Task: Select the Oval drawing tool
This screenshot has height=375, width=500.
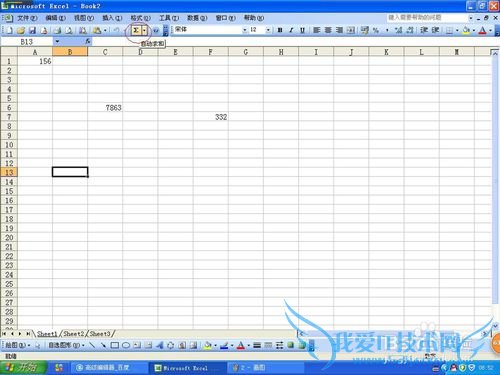Action: click(126, 345)
